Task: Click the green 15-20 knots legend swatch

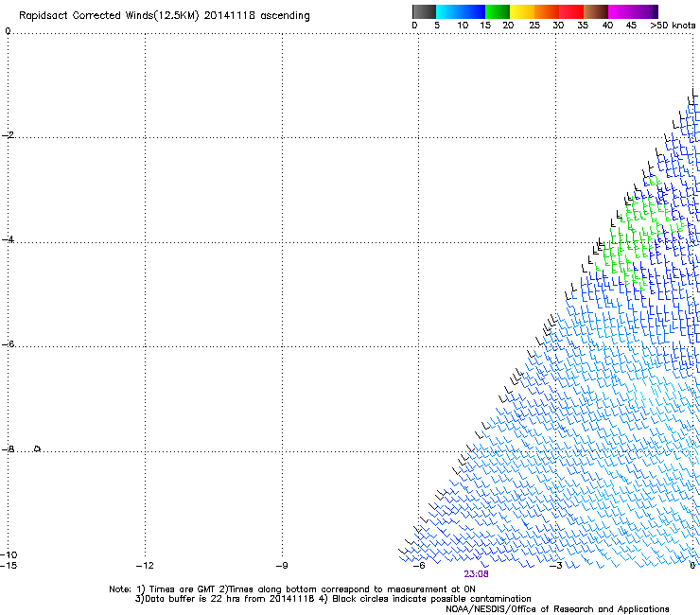Action: pyautogui.click(x=498, y=11)
